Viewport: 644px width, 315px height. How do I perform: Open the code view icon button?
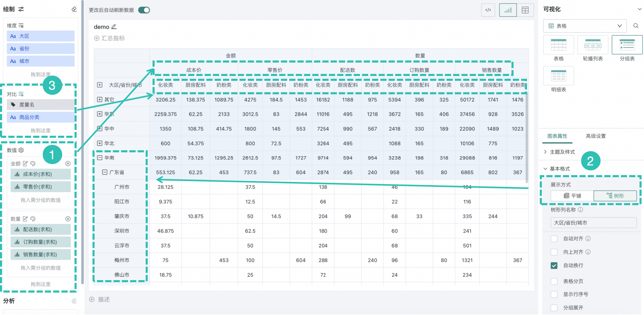click(x=488, y=10)
